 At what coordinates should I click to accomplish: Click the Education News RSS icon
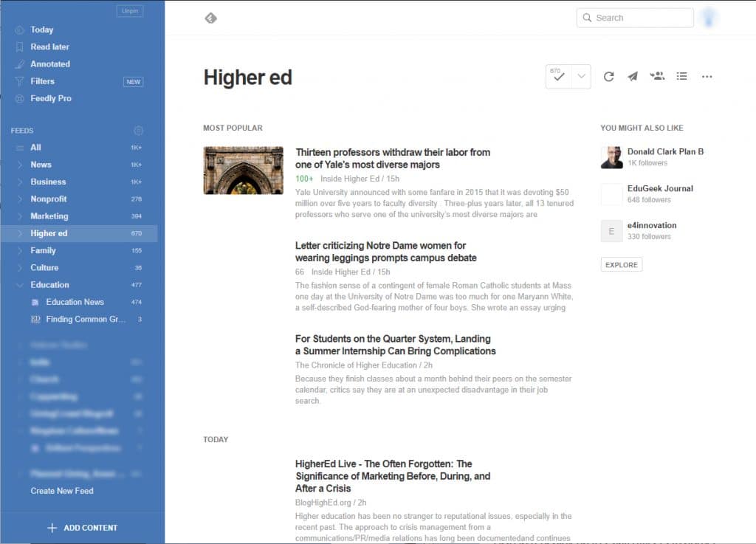click(35, 302)
